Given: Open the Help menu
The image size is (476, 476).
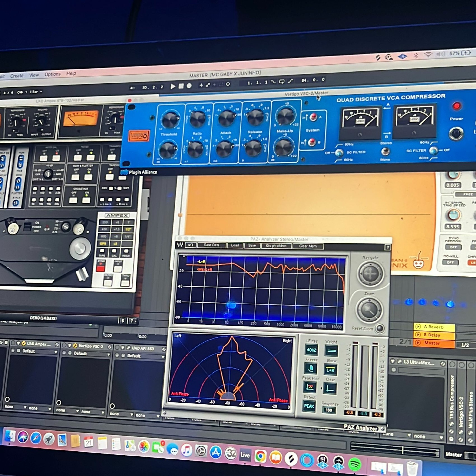Looking at the screenshot, I should point(71,73).
